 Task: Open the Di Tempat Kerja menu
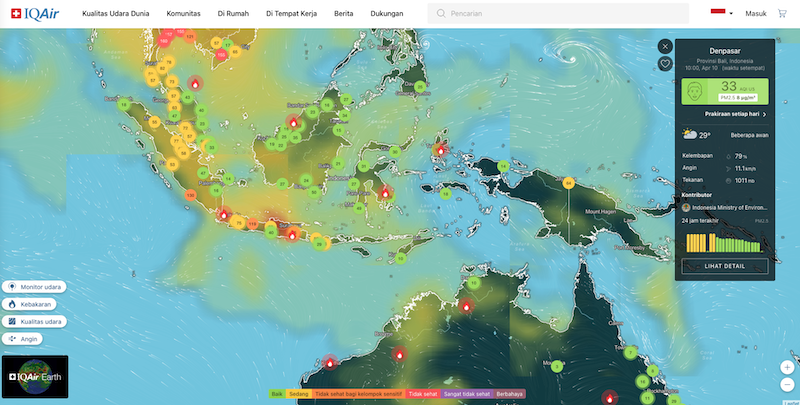pos(291,14)
